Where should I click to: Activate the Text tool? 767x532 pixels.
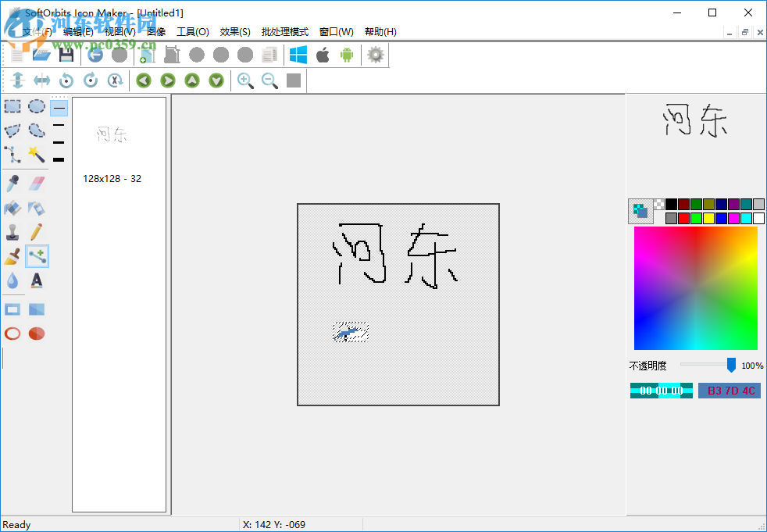click(37, 280)
